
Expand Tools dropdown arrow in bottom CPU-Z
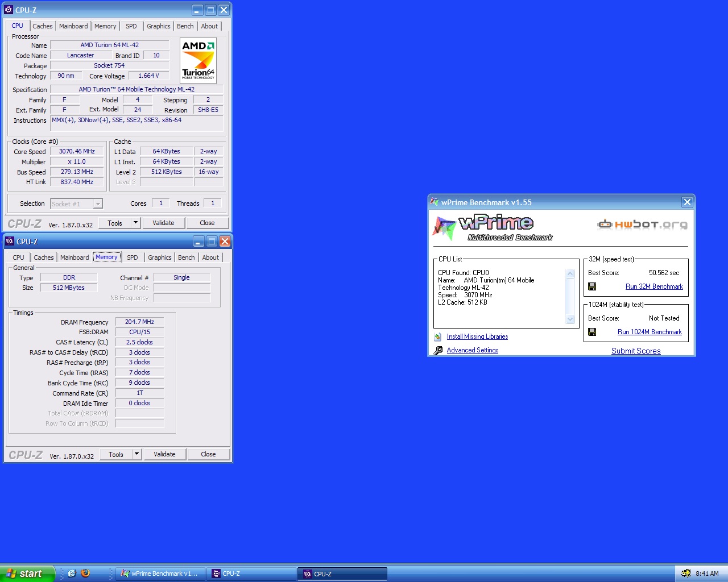pos(137,454)
